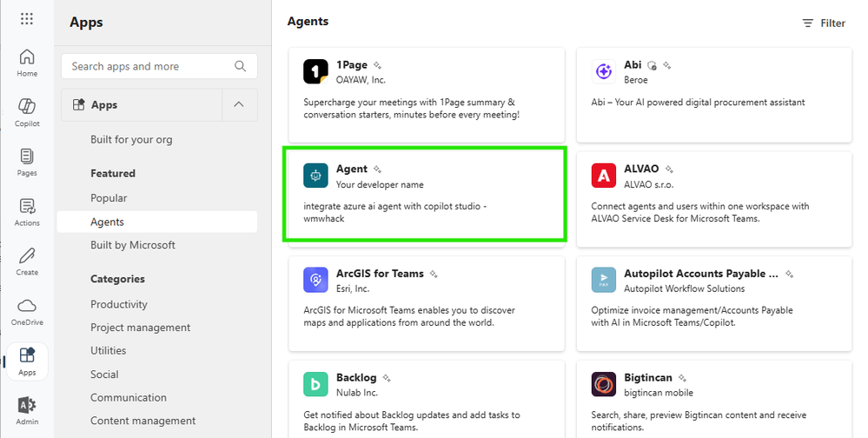Screen dimensions: 868x438
Task: Click the Abi app logo
Action: [x=603, y=71]
